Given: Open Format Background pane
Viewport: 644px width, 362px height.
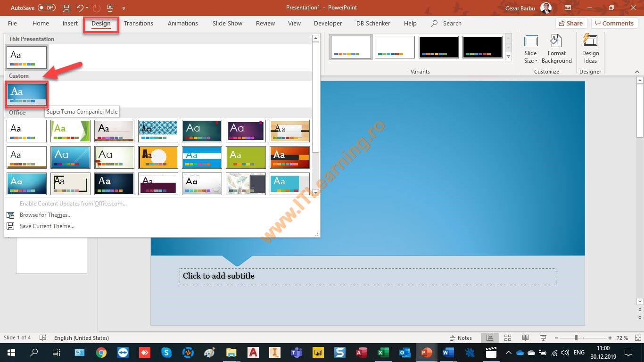Looking at the screenshot, I should (x=556, y=49).
